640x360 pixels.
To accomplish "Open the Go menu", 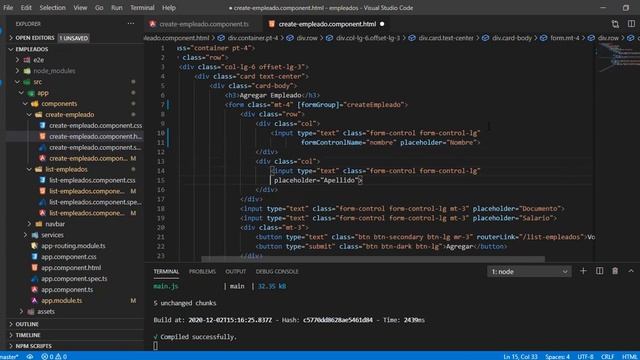I will coord(99,8).
